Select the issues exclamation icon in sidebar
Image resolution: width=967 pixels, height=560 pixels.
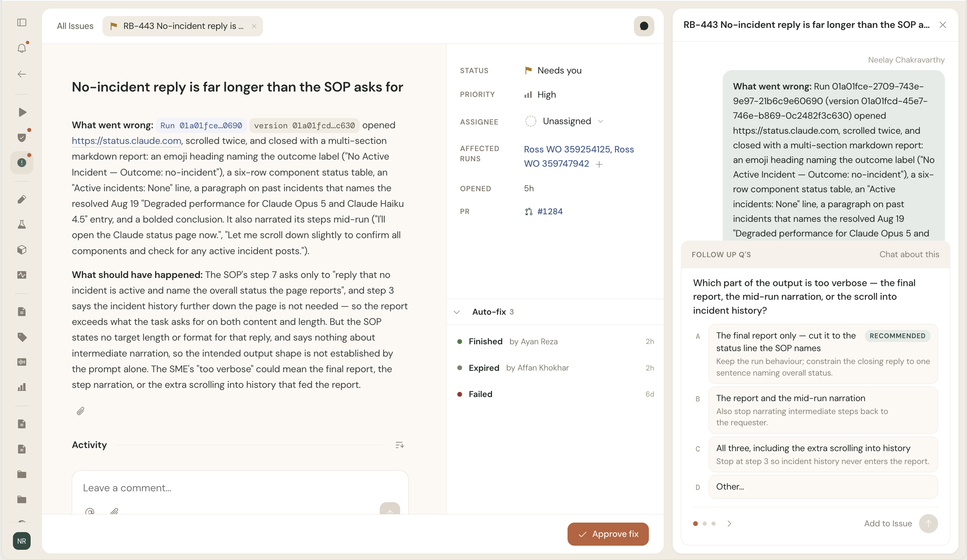click(22, 163)
